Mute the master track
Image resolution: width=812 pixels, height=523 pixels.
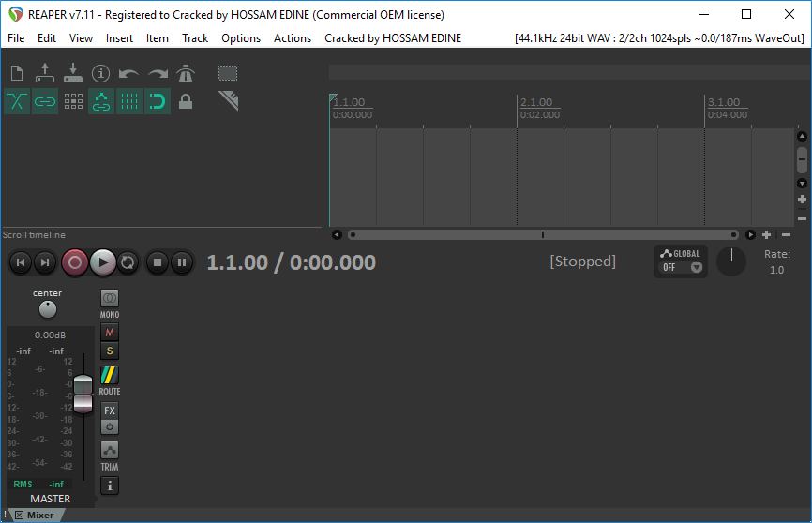[x=110, y=333]
